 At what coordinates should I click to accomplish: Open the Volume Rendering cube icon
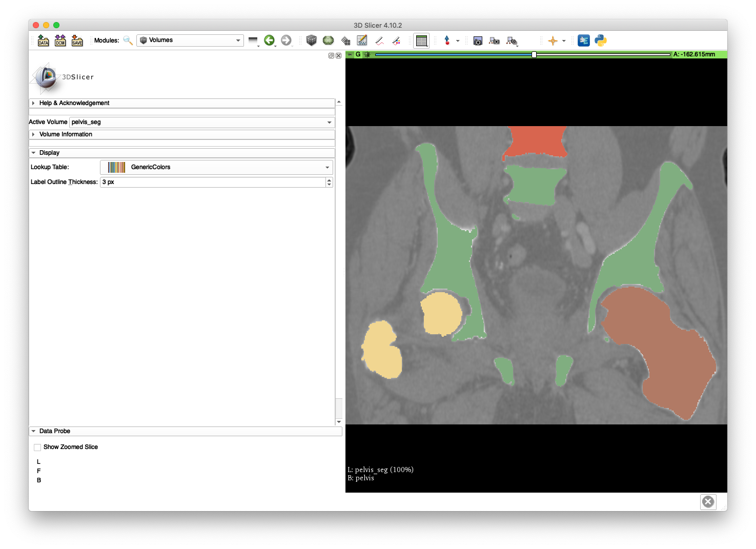[312, 40]
